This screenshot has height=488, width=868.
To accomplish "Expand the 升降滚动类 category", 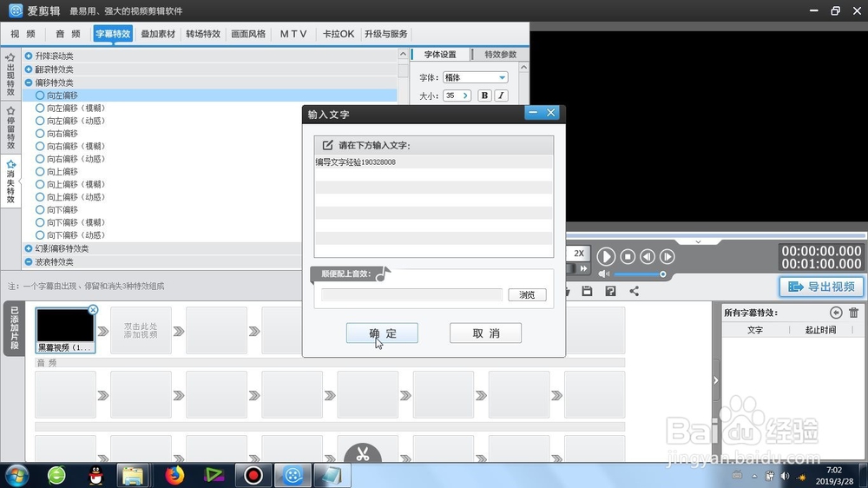I will tap(29, 56).
